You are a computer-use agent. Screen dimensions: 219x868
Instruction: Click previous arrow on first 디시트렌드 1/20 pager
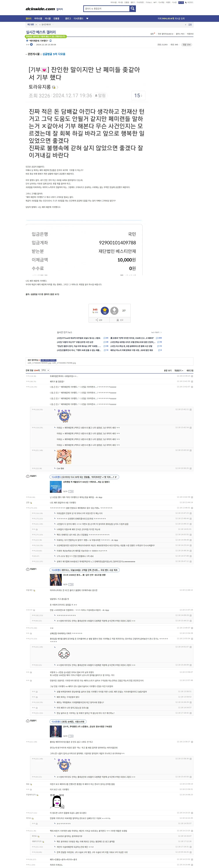70,492
